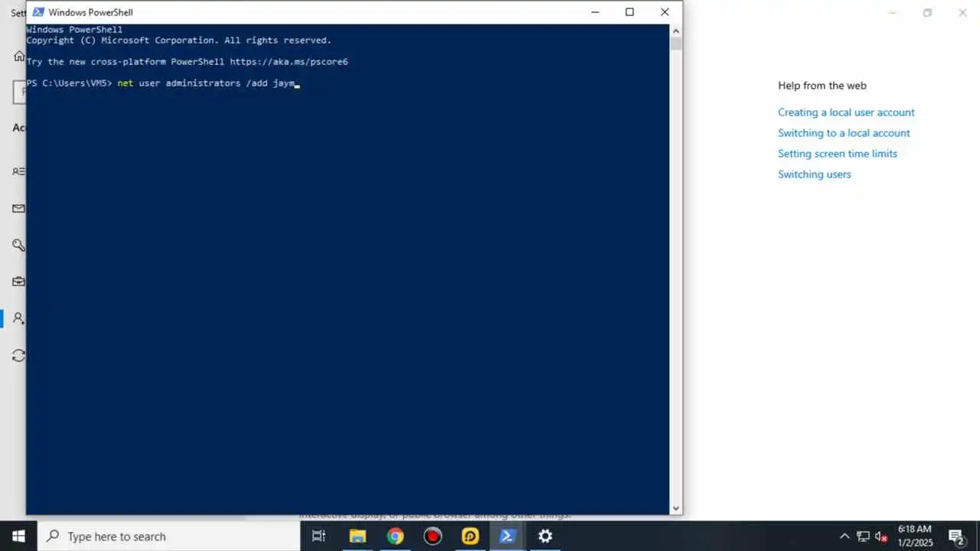Click PowerShell scrollbar down arrow

pyautogui.click(x=676, y=508)
